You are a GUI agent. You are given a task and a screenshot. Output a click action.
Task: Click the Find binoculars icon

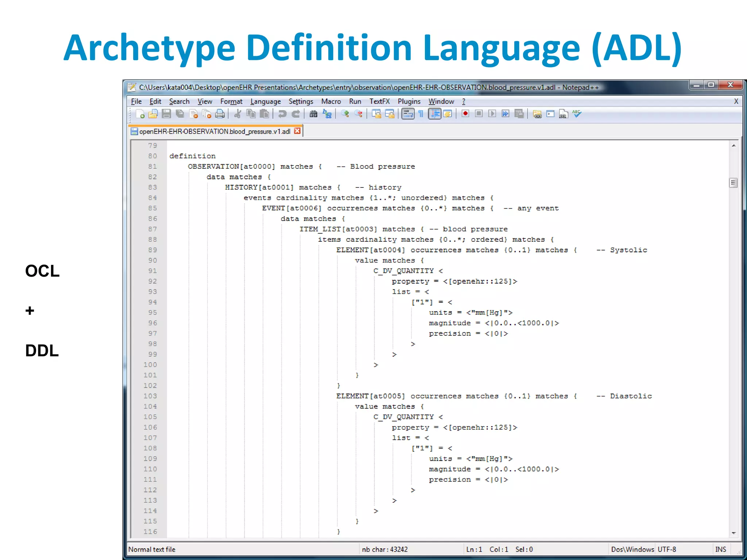click(313, 114)
